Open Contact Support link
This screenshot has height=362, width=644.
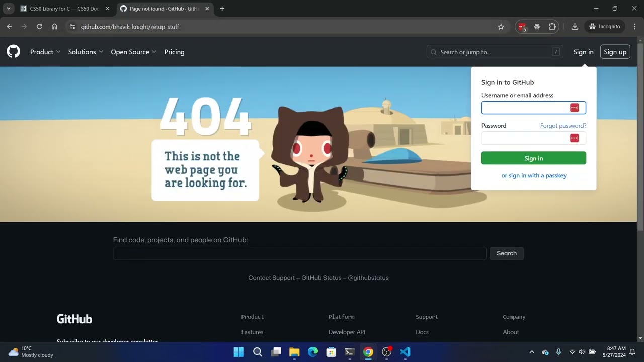271,278
